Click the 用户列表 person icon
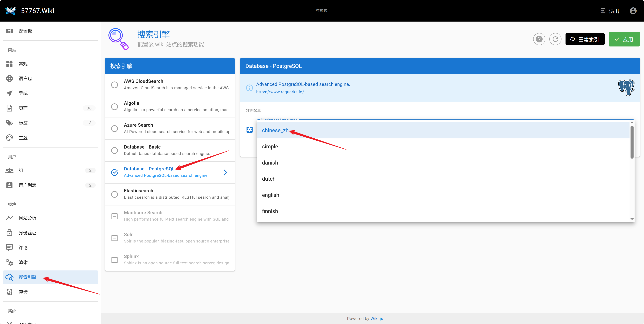This screenshot has height=324, width=644. [9, 185]
